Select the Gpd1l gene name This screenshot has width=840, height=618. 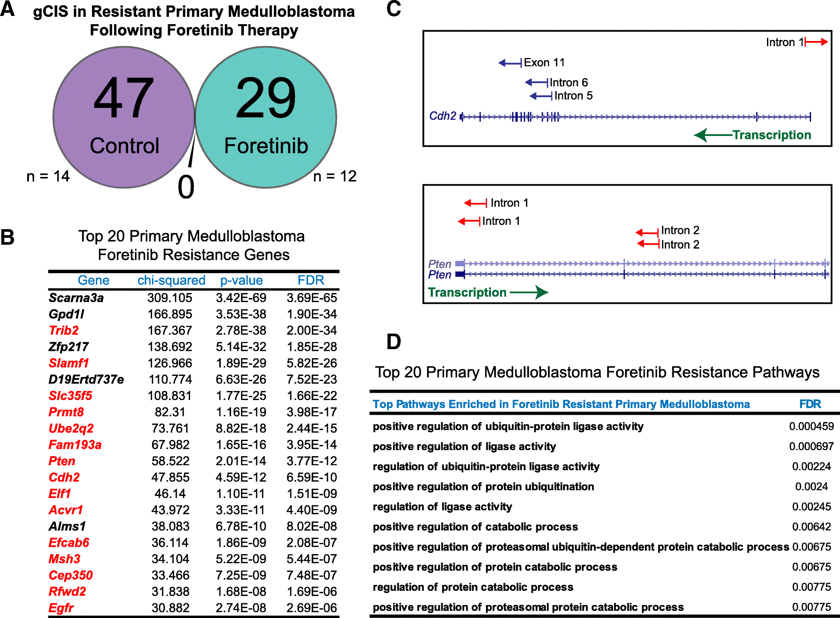(x=66, y=314)
